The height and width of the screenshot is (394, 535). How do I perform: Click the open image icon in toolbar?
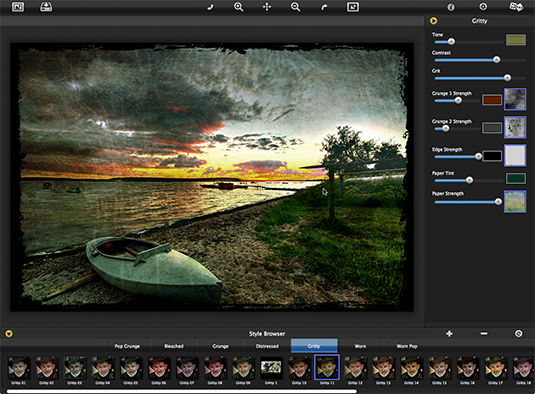(x=18, y=7)
